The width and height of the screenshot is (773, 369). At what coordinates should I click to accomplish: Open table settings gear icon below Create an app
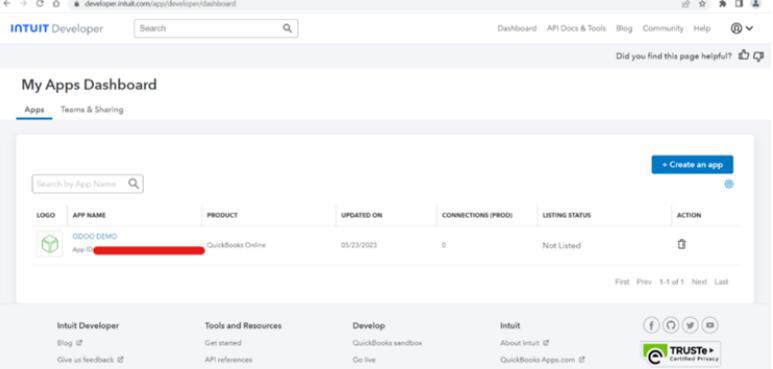(x=729, y=184)
